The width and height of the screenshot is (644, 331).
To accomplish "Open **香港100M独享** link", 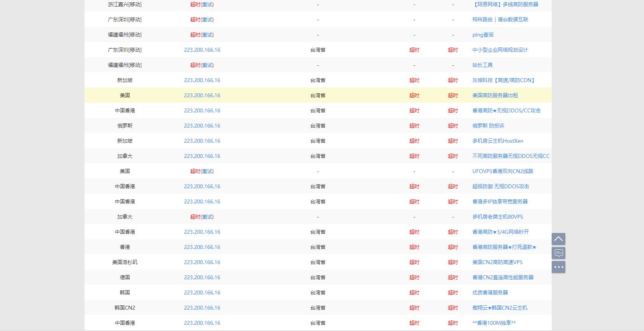I will (x=494, y=323).
